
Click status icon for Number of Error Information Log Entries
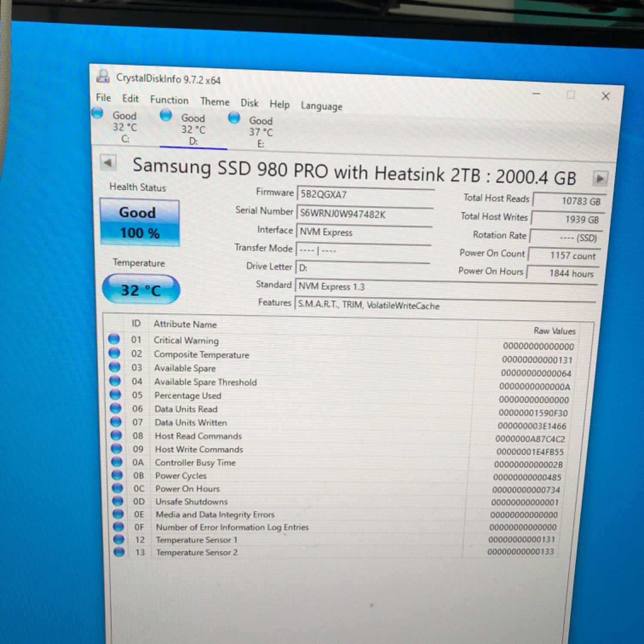(x=118, y=526)
